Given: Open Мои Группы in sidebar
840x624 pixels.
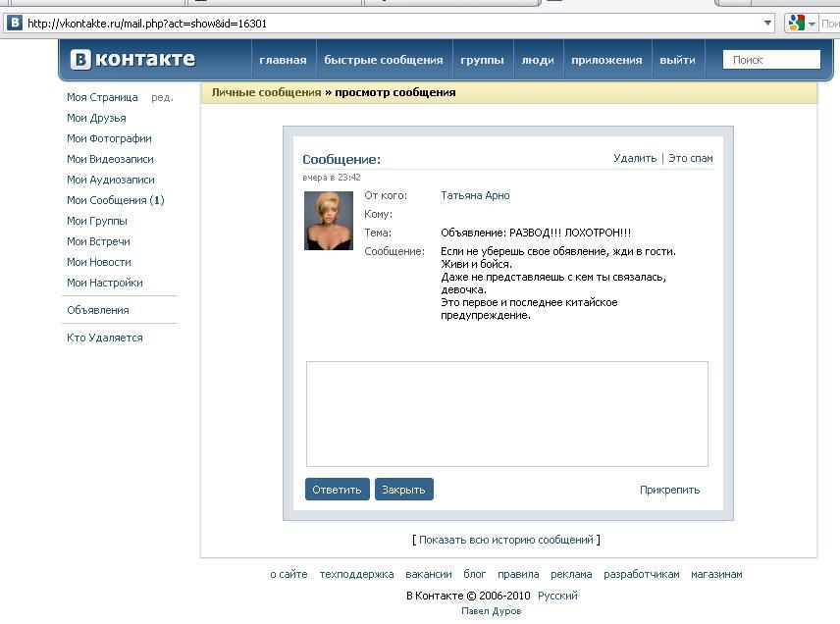Looking at the screenshot, I should (x=97, y=221).
